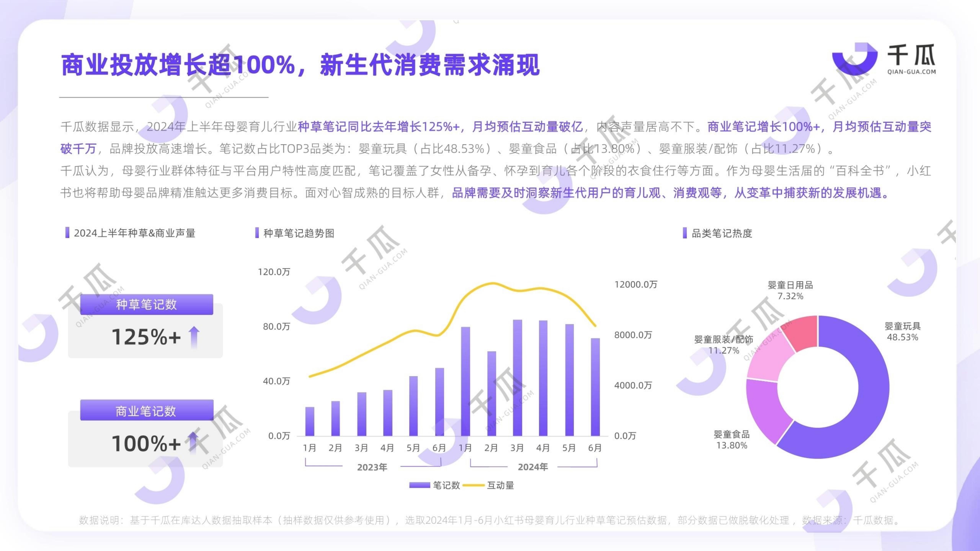
Task: Click the 48.53% label beside 婴童玩具
Action: 902,337
